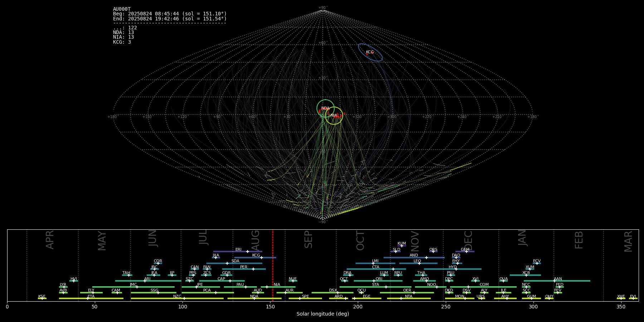Click the URS shower label
644x322 pixels.
coord(480,297)
